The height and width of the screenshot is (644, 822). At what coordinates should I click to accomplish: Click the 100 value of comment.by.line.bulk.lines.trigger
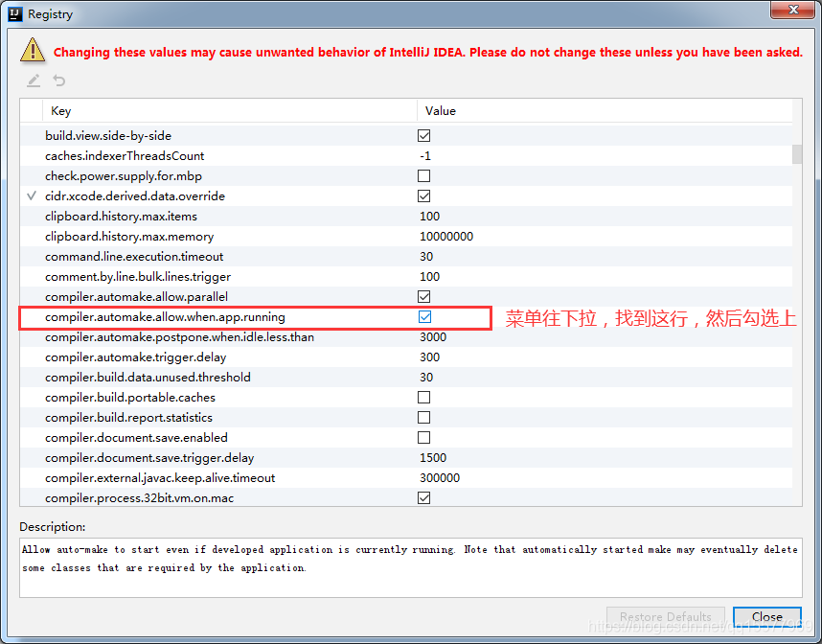click(x=429, y=276)
